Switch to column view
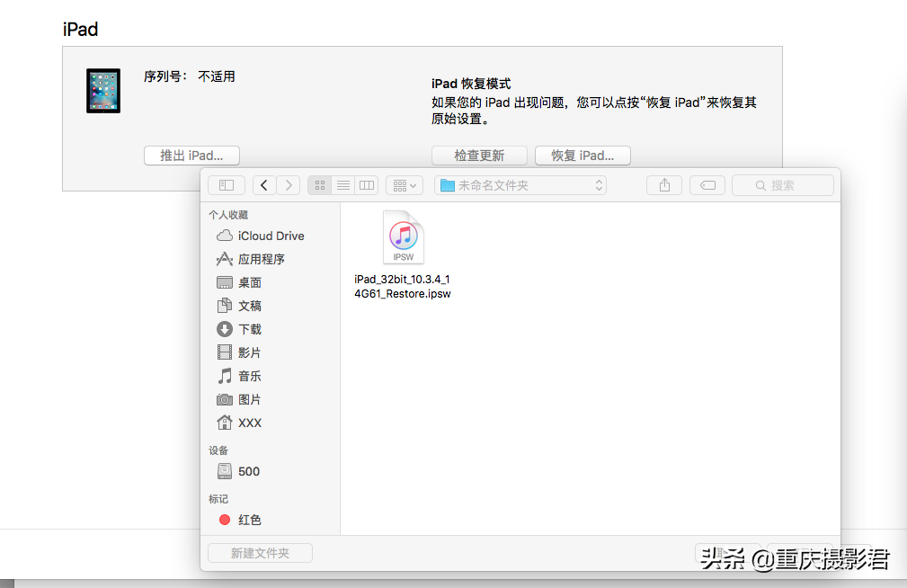The width and height of the screenshot is (907, 588). pos(367,185)
